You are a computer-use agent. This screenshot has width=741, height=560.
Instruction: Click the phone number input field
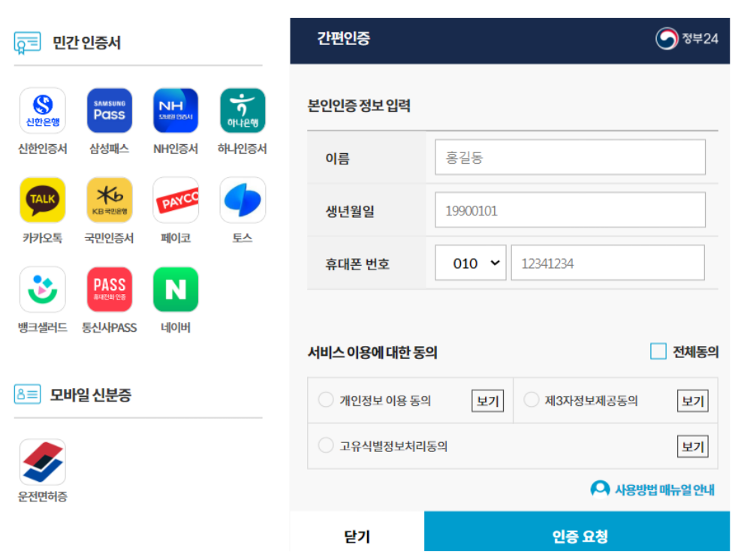607,263
